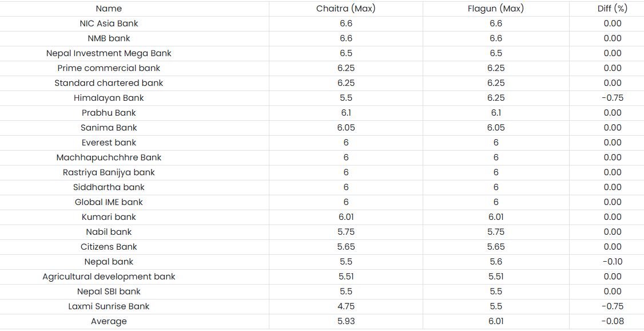Select Himalayan Bank's Diff value of -0.75
Screen dimensions: 644x331
612,98
